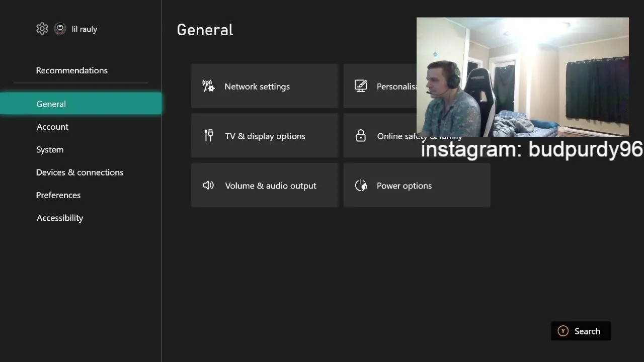Open Network settings tile
644x362 pixels.
(265, 86)
